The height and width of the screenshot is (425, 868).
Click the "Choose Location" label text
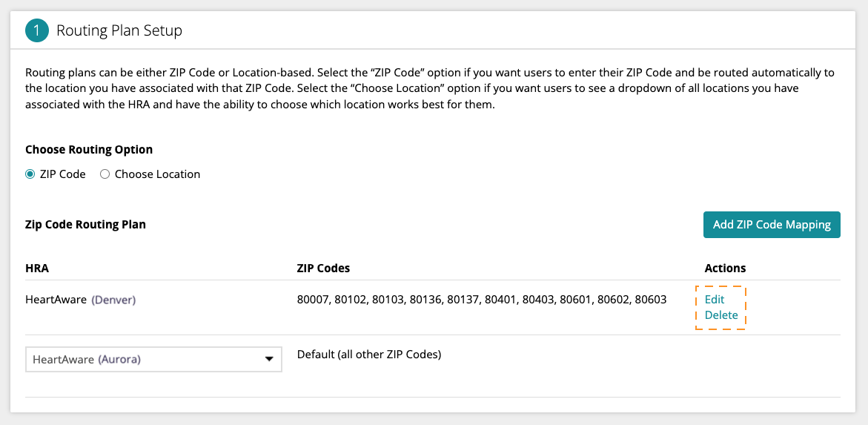point(157,174)
